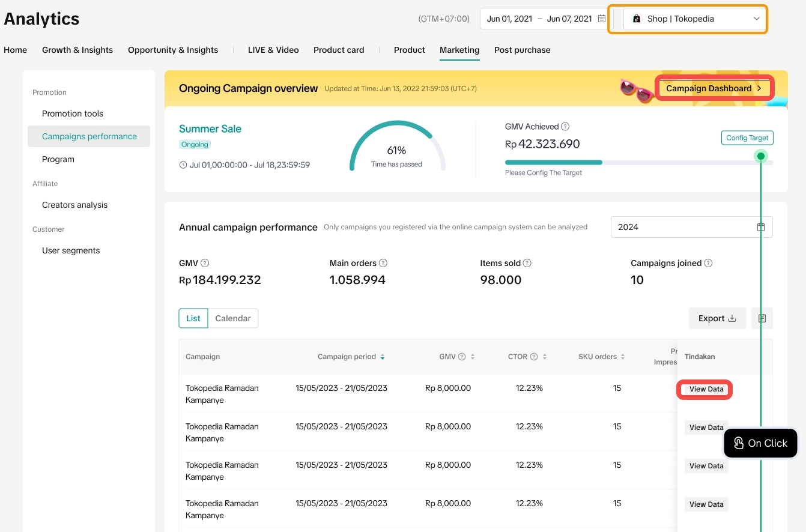
Task: Sort the table by Campaign period
Action: coord(383,357)
